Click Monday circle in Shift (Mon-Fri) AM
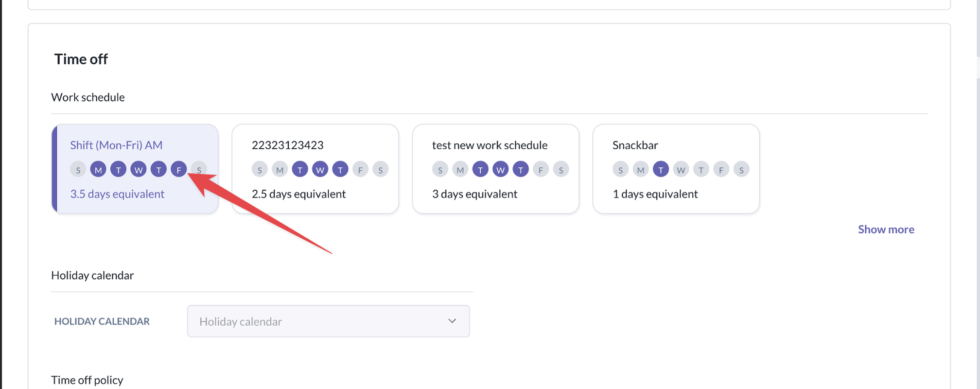 pos(98,170)
